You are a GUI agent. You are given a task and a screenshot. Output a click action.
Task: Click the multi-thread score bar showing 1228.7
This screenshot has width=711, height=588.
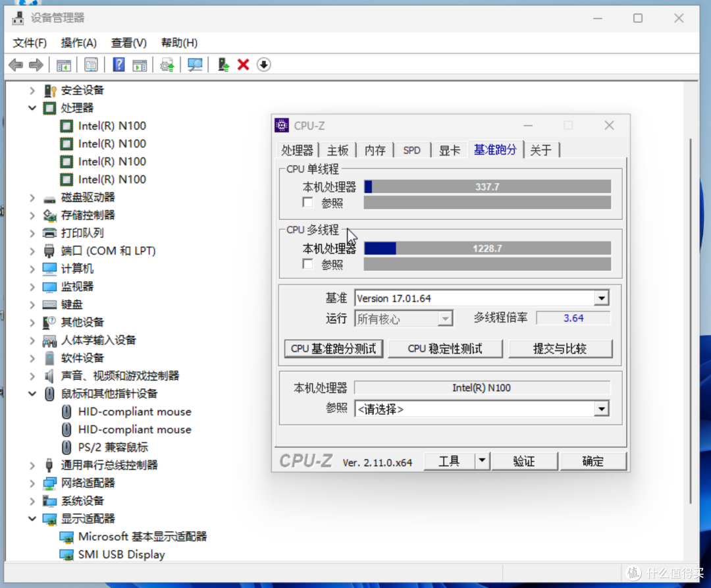pos(487,248)
